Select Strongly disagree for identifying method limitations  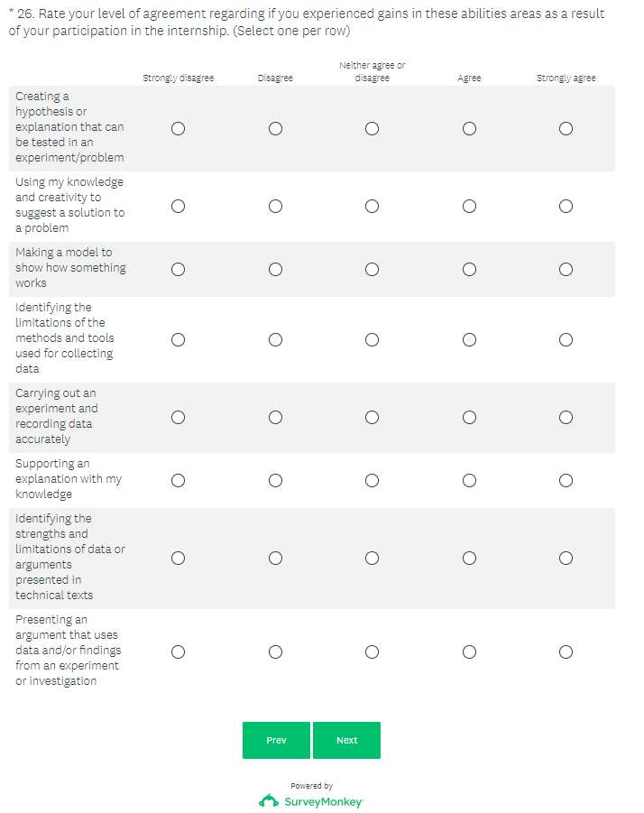point(179,339)
